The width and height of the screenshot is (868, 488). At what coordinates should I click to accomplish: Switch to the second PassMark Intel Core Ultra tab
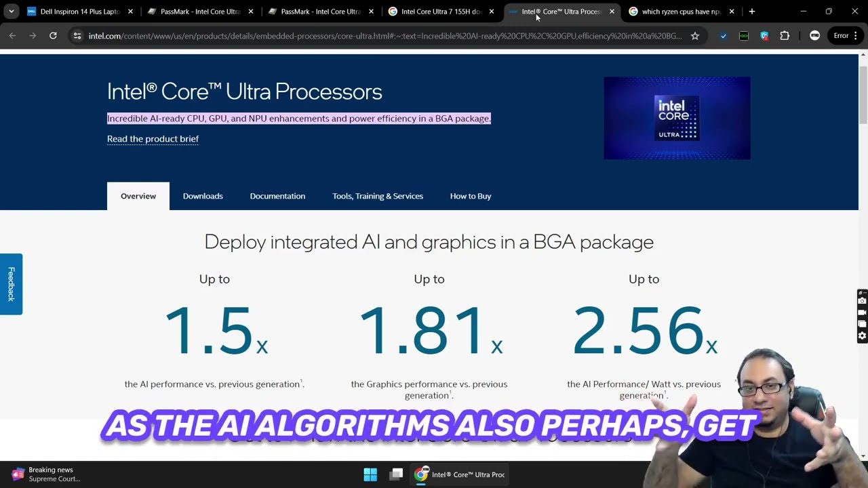321,12
